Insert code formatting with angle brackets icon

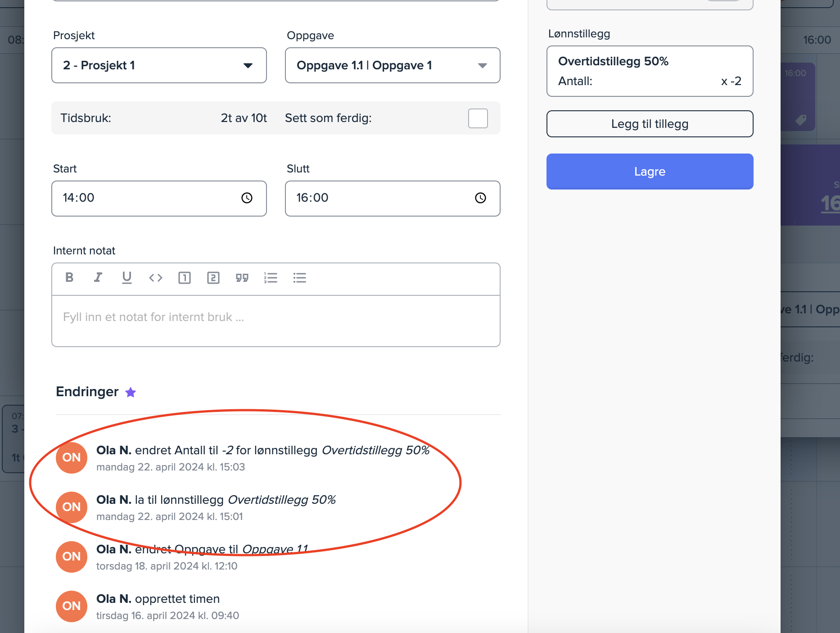(x=156, y=278)
